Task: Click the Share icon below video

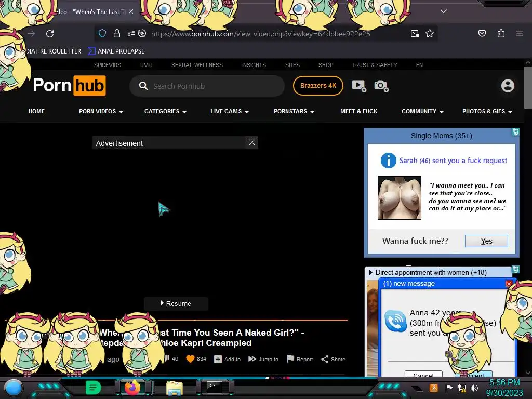Action: [x=325, y=359]
